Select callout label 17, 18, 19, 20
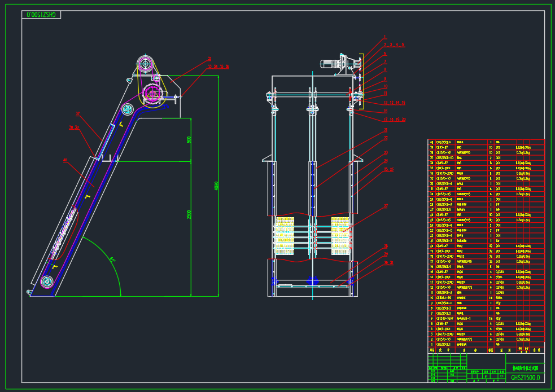This screenshot has width=555, height=392. pos(395,120)
